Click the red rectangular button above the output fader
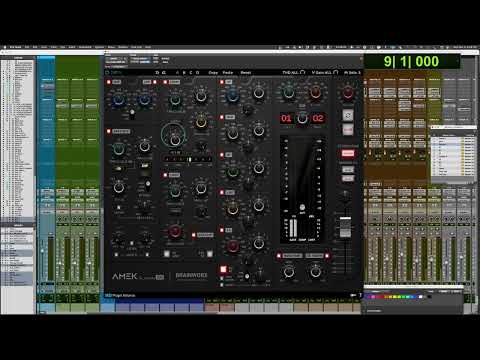 [x=348, y=153]
